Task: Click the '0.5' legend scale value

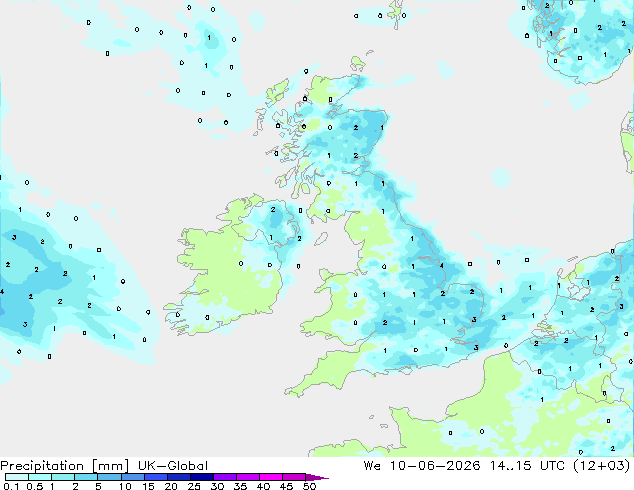Action: 35,486
